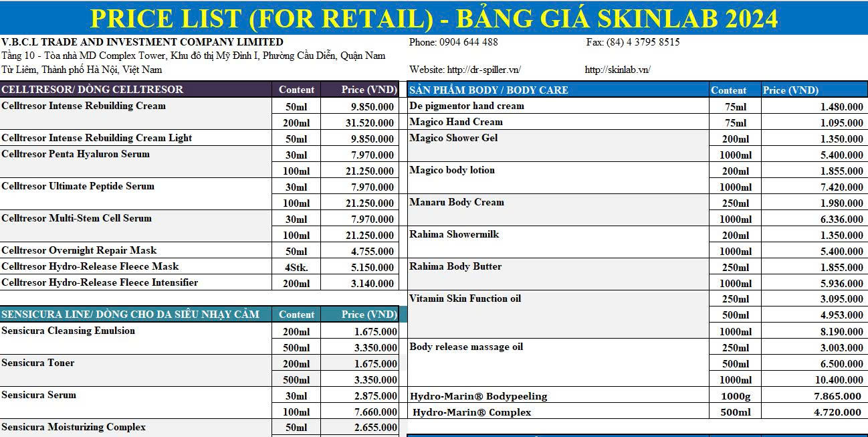Click the company phone number text

pos(453,42)
